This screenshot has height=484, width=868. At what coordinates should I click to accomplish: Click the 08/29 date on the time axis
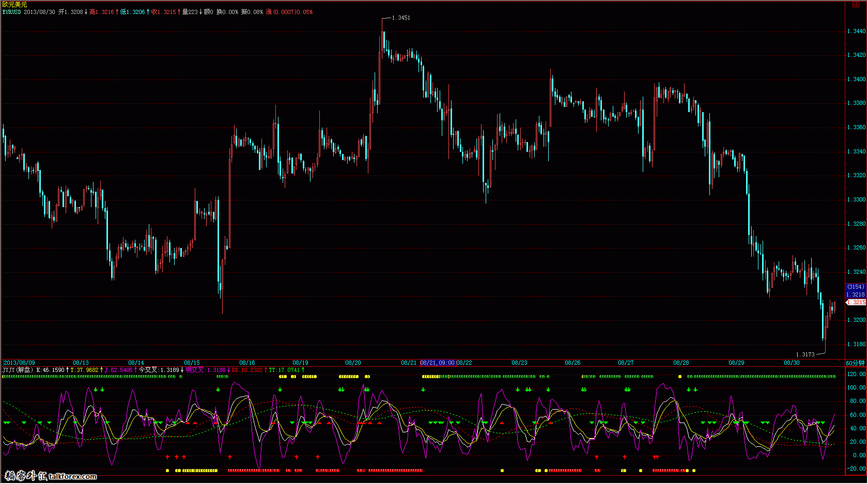click(x=736, y=363)
